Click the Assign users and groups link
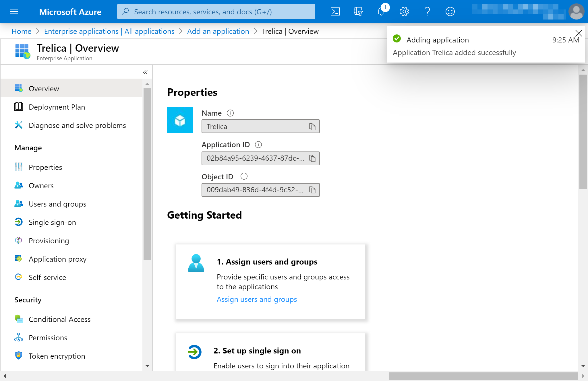588x381 pixels. point(257,299)
